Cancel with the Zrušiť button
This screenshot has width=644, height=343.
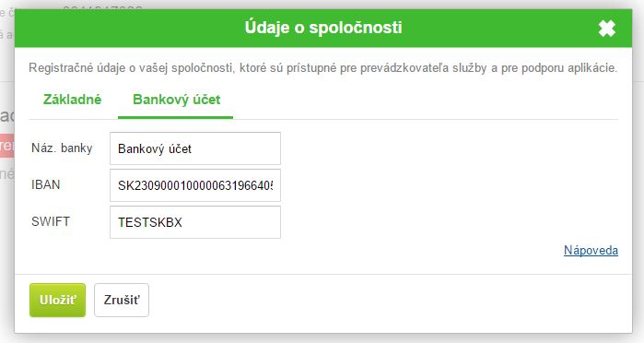click(x=122, y=300)
